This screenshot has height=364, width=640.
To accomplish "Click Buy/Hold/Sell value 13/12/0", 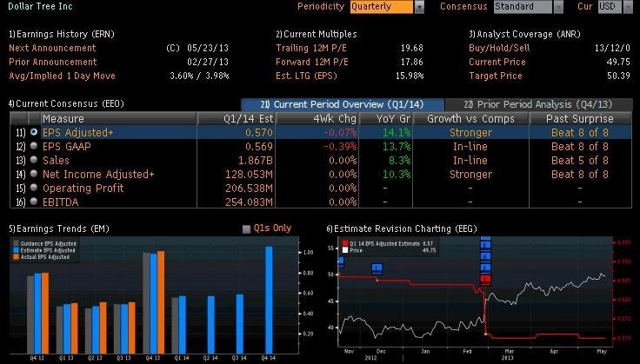I will click(x=612, y=48).
